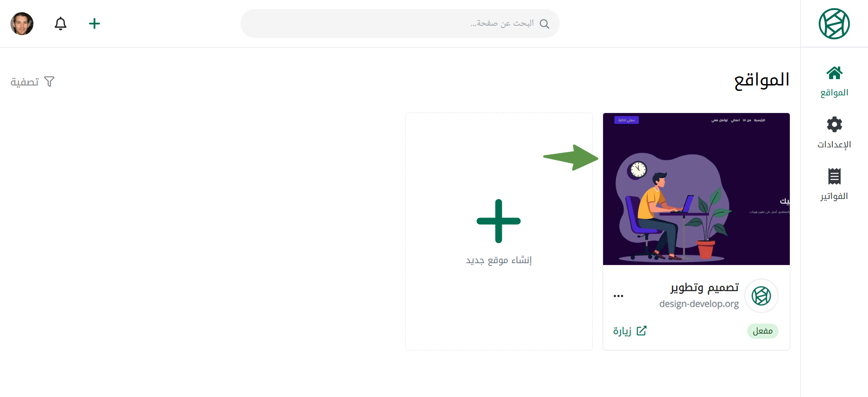The image size is (868, 397).
Task: Click the app logo in top corner
Action: click(834, 24)
